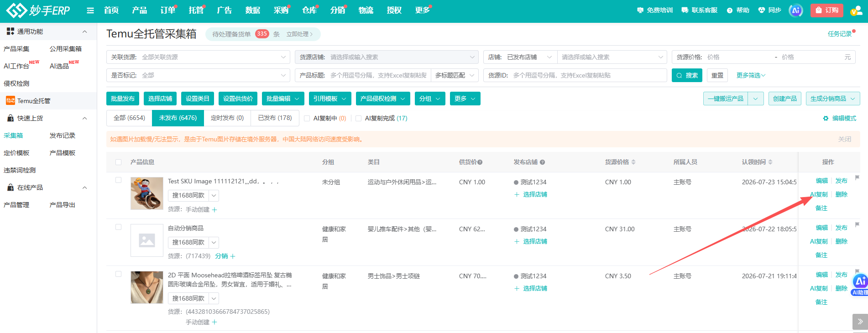Screen dimensions: 868x333
Task: Open 免费培训 in the top bar
Action: click(x=655, y=10)
